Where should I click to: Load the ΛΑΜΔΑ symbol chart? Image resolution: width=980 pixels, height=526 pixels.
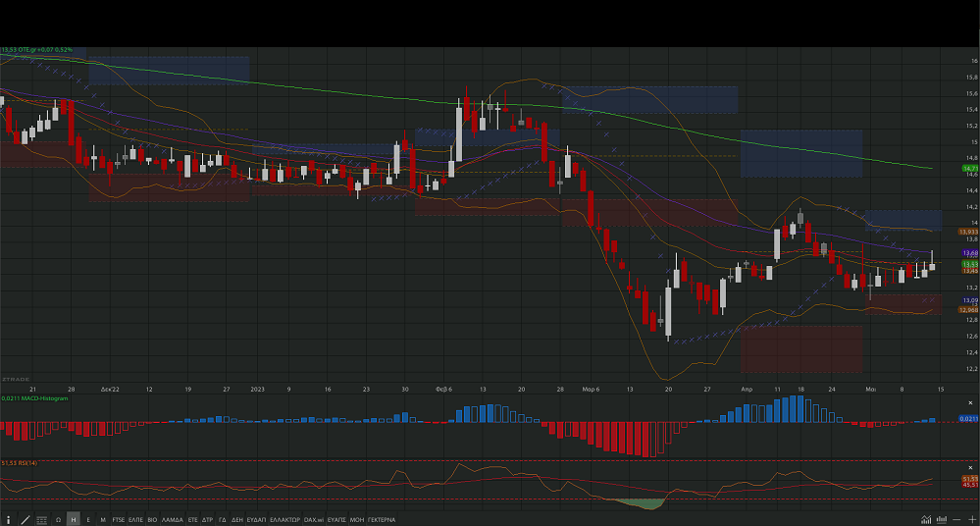point(173,520)
